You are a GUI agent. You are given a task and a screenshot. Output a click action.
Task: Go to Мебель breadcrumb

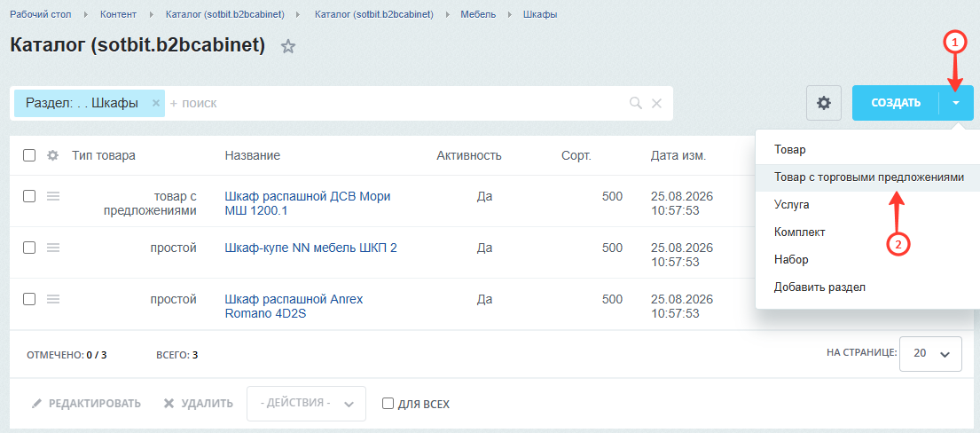point(478,14)
